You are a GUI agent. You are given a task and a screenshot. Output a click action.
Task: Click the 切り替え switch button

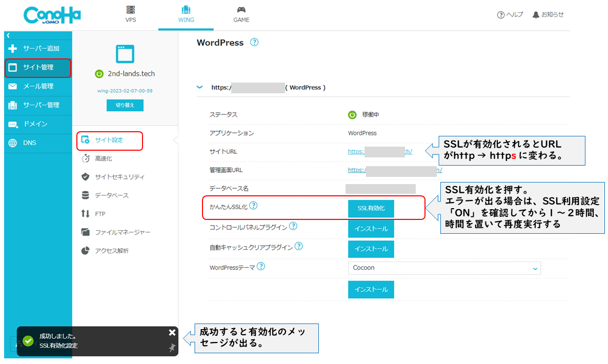[x=125, y=105]
